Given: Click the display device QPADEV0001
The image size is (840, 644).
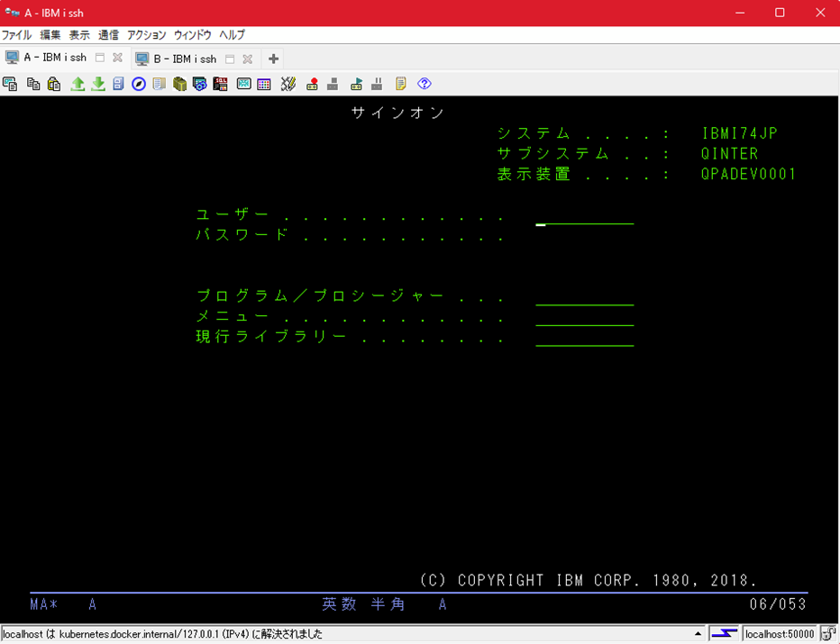Looking at the screenshot, I should coord(748,174).
